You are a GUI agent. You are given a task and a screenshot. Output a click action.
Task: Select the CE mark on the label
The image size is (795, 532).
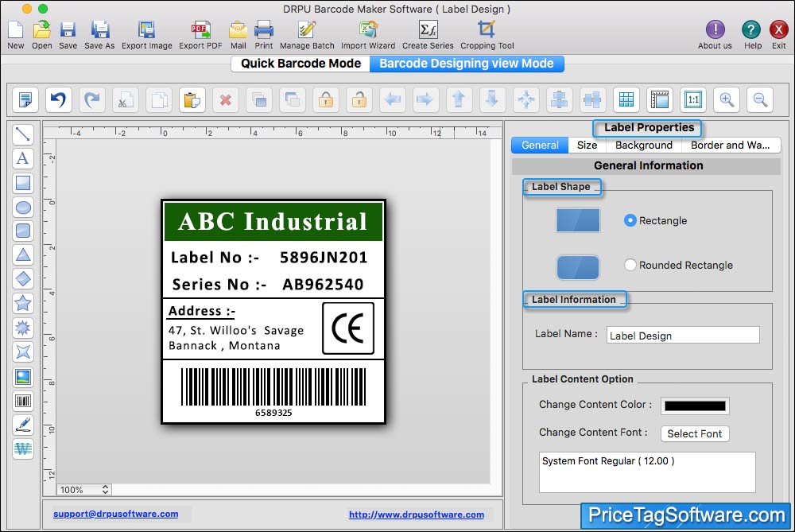348,328
